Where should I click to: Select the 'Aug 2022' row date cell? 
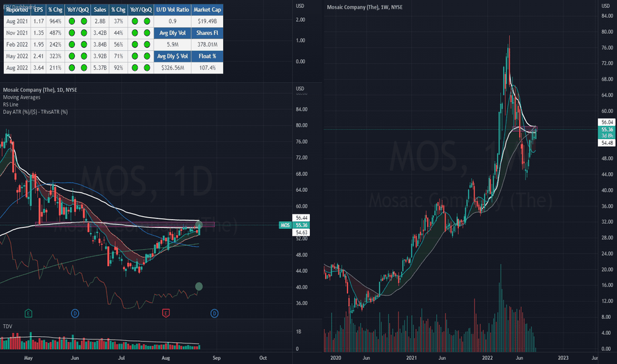[x=17, y=68]
